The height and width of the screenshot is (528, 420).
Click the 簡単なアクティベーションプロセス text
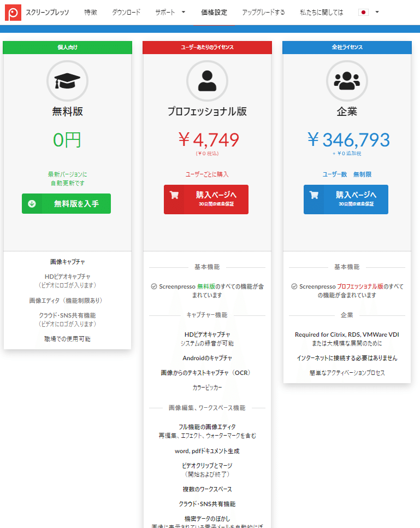pyautogui.click(x=347, y=373)
